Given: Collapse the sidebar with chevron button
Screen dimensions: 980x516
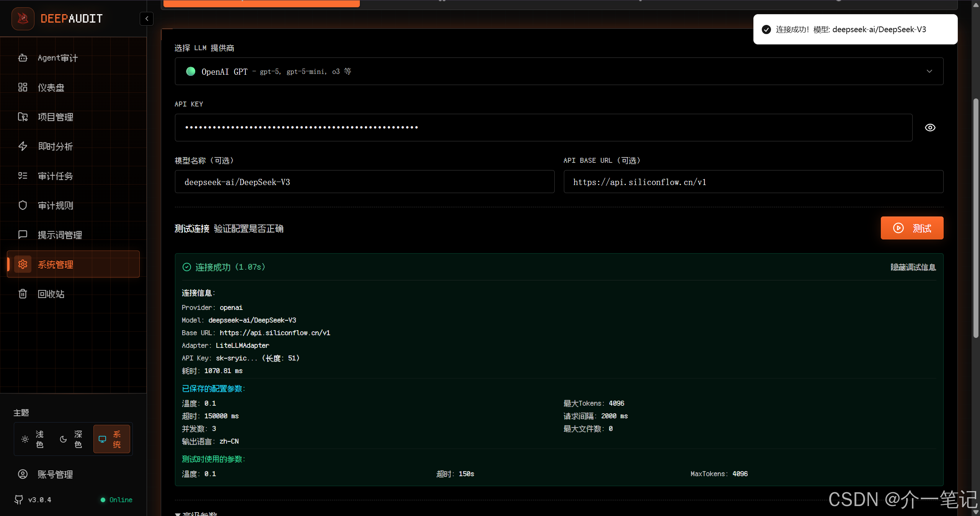Looking at the screenshot, I should point(147,19).
